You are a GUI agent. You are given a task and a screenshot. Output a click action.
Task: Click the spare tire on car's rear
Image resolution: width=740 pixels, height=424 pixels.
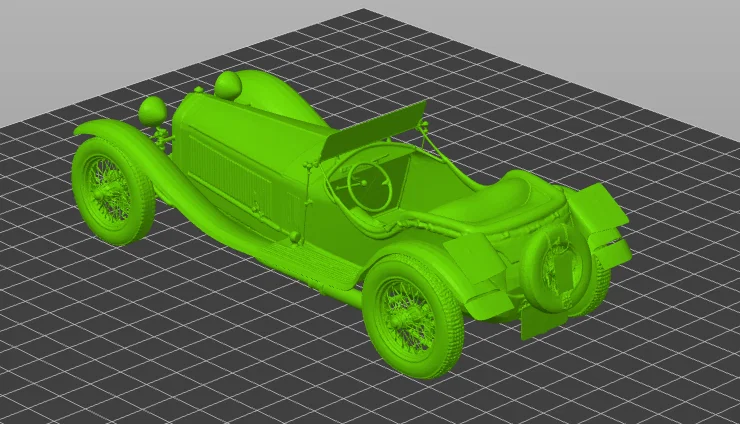[556, 267]
